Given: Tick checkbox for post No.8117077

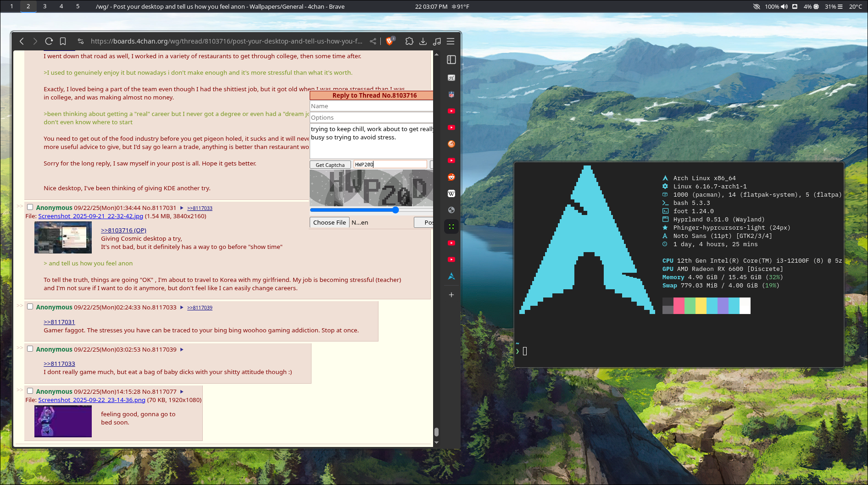Looking at the screenshot, I should 30,391.
